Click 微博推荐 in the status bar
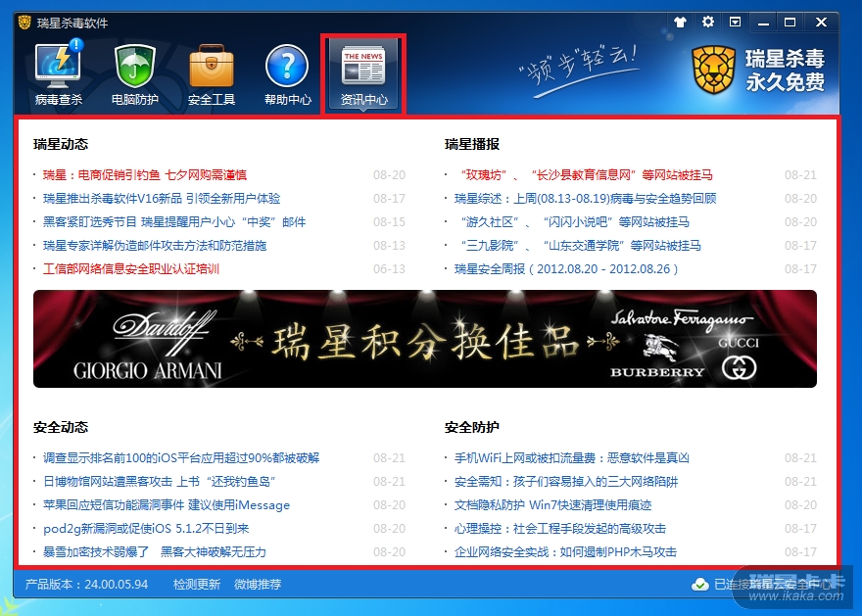Viewport: 862px width, 616px height. tap(258, 585)
